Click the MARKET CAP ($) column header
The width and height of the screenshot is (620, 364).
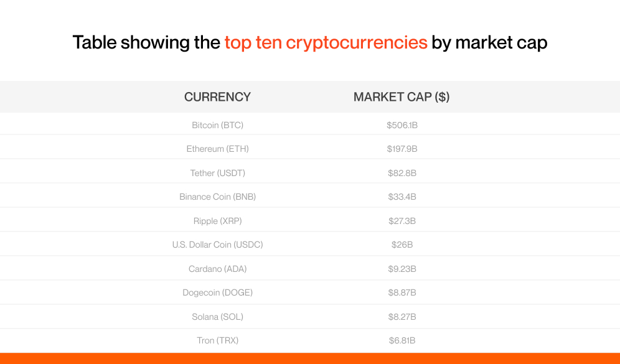(402, 97)
